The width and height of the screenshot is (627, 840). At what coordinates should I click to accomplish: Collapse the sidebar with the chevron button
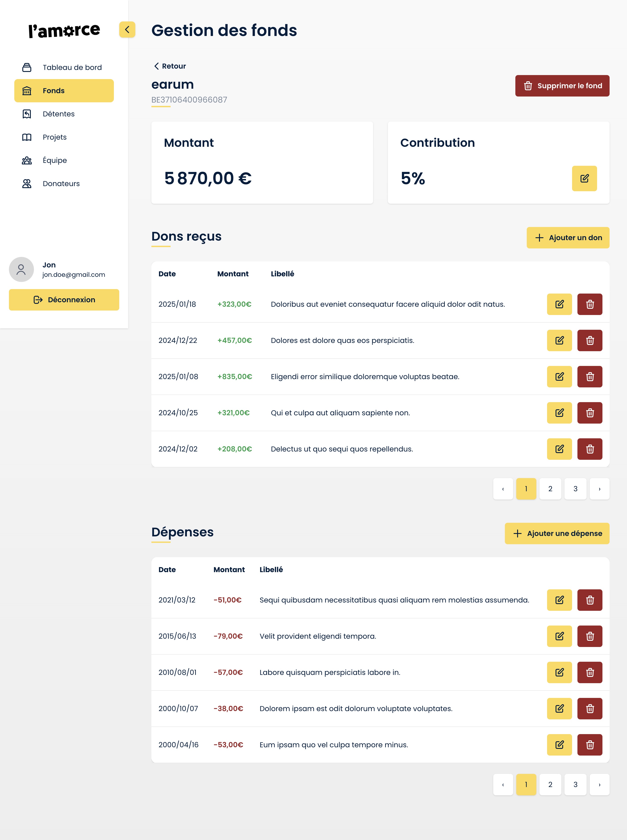(127, 30)
